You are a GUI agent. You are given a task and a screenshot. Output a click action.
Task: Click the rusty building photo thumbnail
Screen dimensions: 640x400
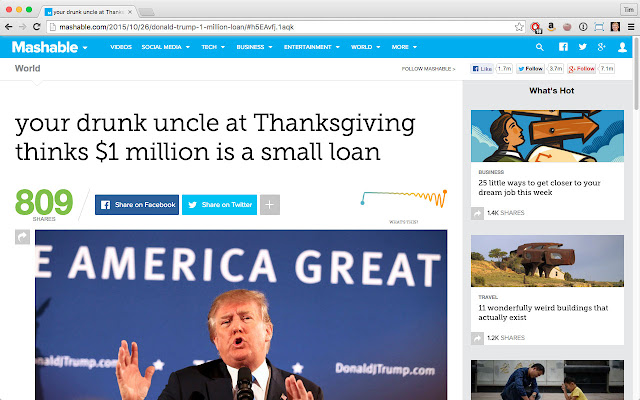click(x=547, y=261)
